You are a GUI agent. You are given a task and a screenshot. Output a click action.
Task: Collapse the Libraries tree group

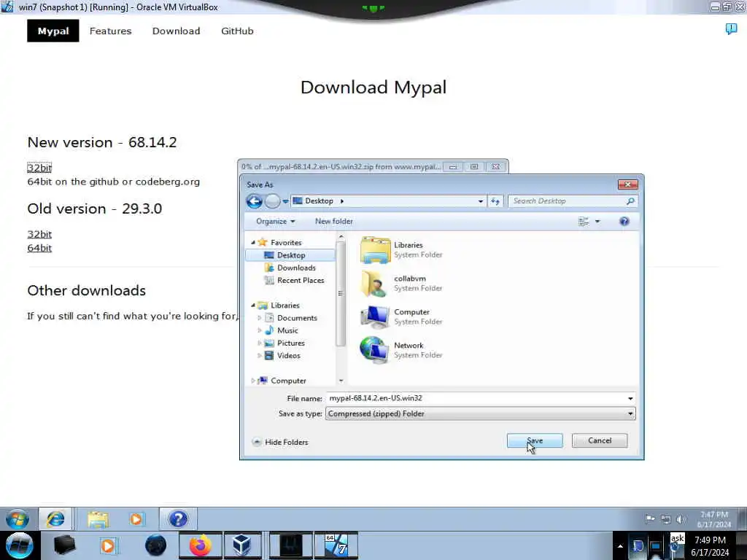point(253,306)
